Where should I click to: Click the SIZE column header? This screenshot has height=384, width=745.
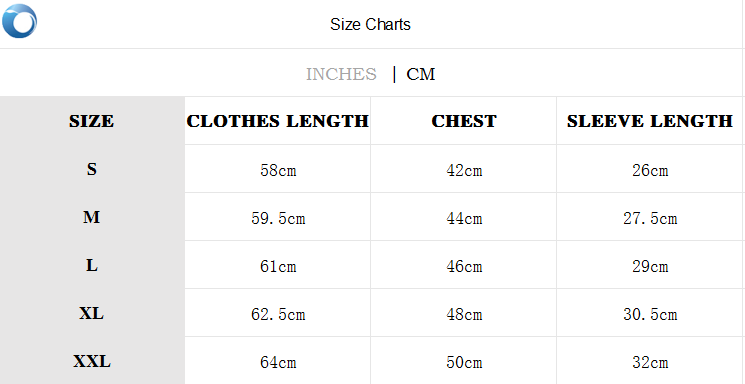(x=91, y=121)
